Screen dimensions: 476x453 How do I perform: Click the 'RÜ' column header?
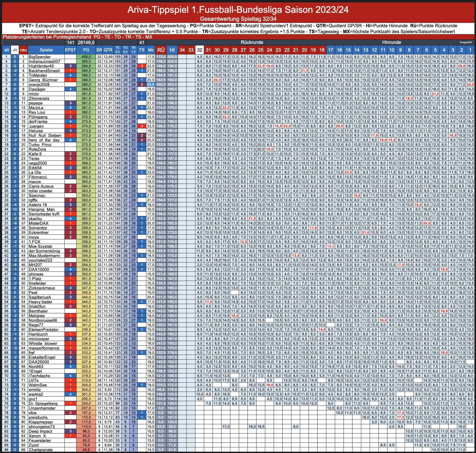(161, 50)
